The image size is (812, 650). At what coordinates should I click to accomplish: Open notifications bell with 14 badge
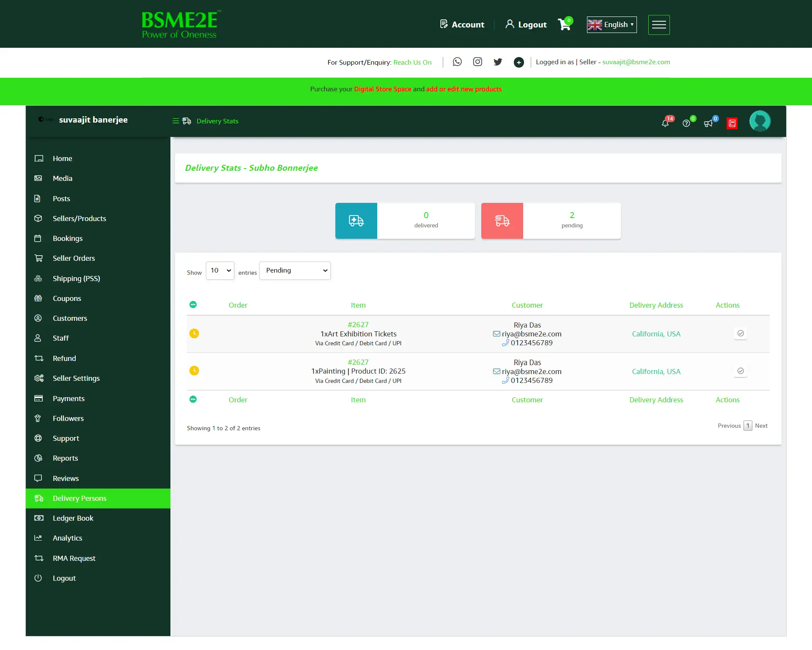[x=666, y=123]
